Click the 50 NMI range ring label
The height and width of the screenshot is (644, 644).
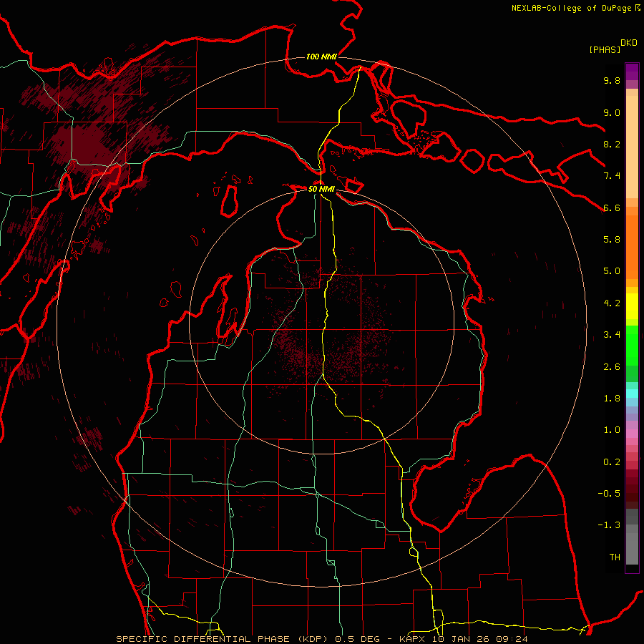click(x=321, y=190)
